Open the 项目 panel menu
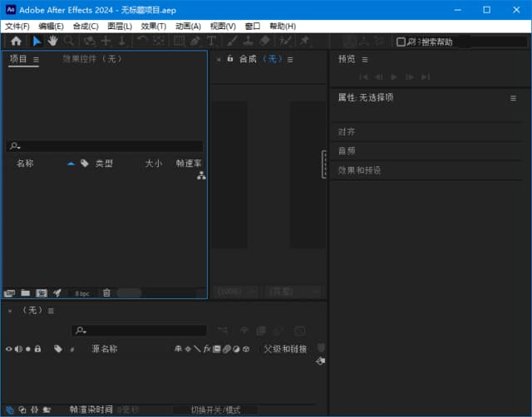The image size is (532, 417). click(37, 60)
